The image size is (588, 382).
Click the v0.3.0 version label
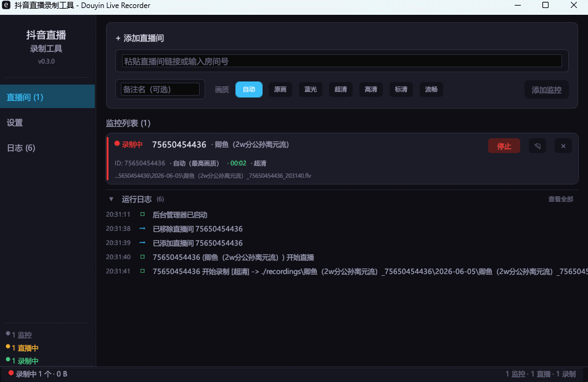pos(46,61)
